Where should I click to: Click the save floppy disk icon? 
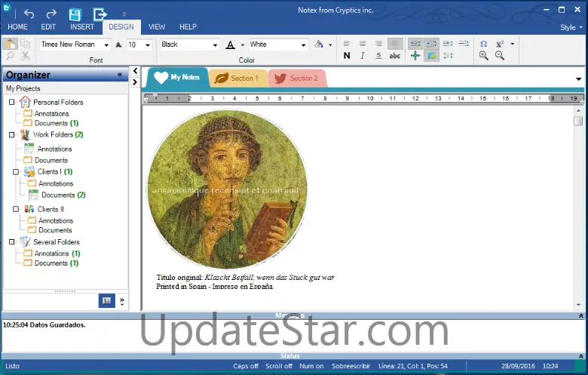(x=75, y=14)
